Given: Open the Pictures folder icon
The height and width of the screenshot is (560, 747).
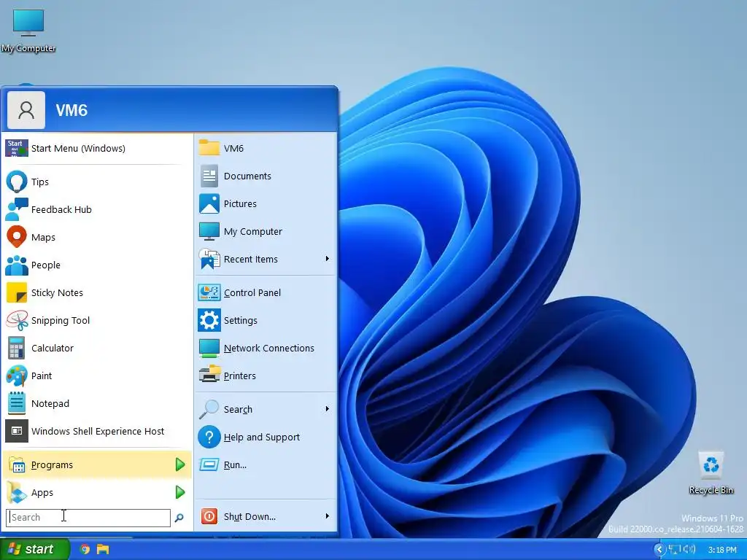Looking at the screenshot, I should click(209, 203).
